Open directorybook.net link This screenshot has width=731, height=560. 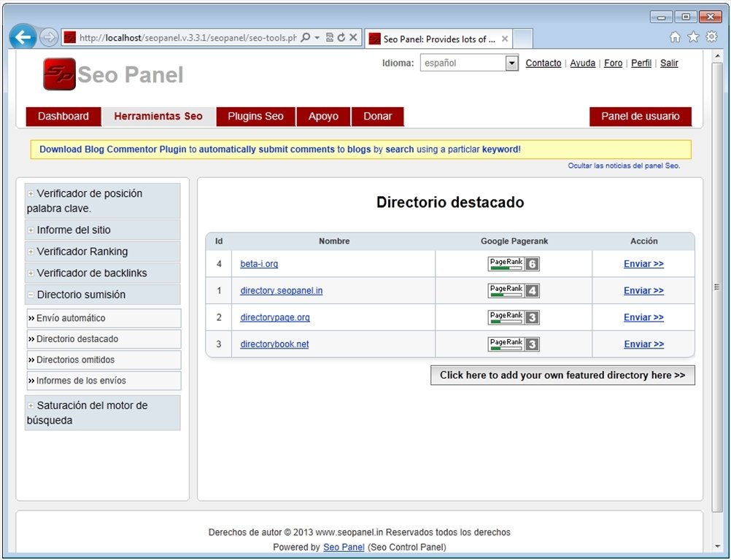274,344
